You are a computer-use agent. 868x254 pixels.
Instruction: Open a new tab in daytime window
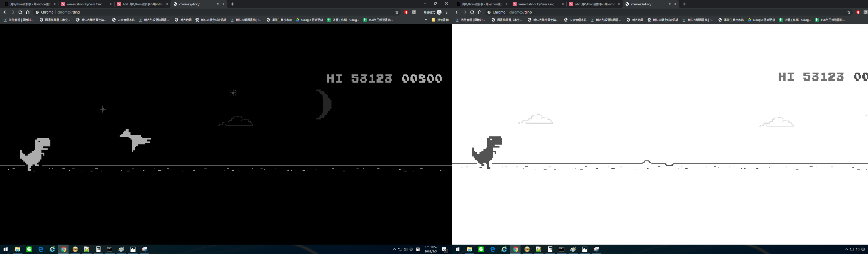684,4
